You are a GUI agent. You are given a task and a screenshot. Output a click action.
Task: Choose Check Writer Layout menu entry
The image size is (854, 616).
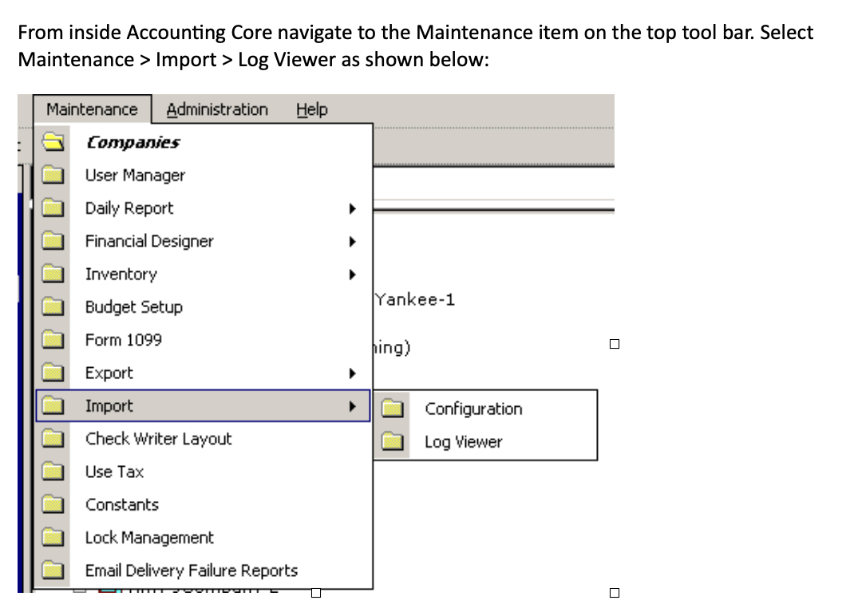click(x=158, y=439)
